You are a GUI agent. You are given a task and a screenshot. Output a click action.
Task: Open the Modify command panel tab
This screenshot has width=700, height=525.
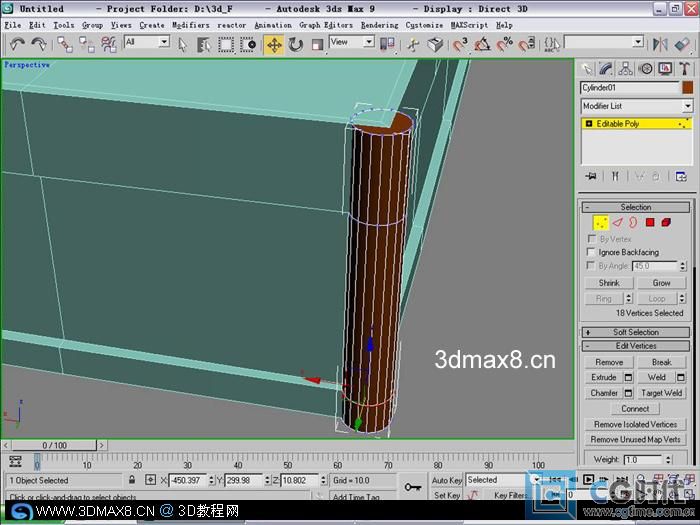pos(606,69)
